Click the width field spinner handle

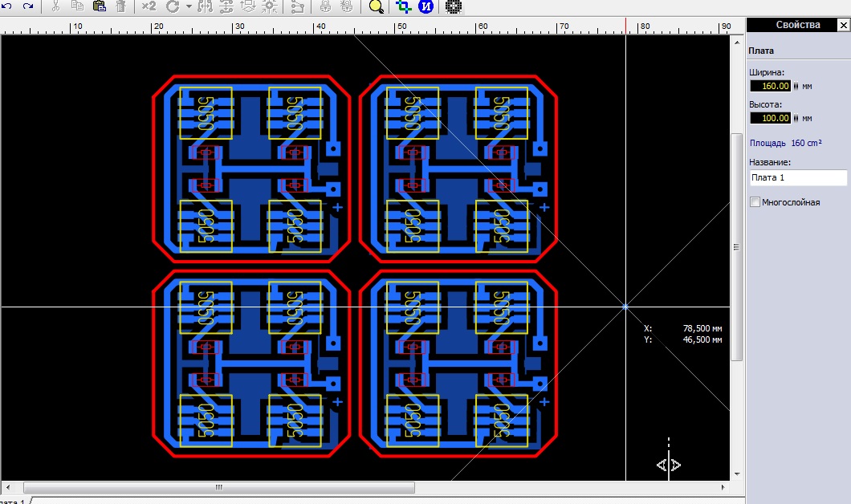pos(796,85)
